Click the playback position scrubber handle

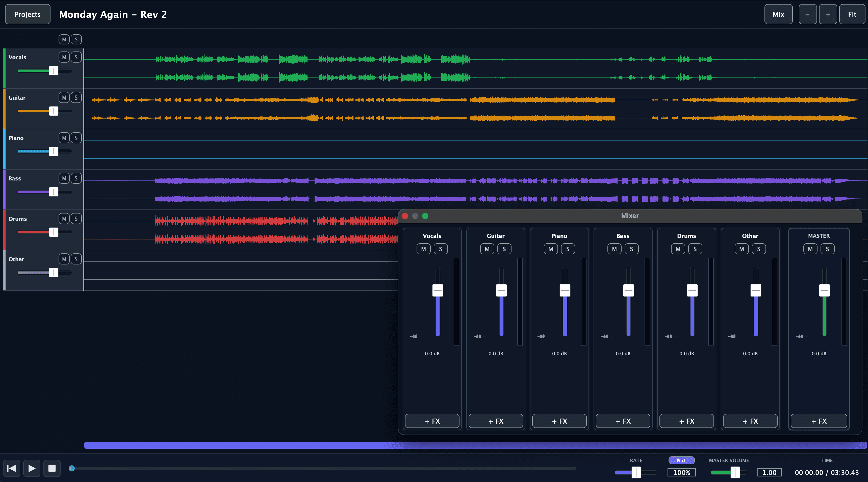click(x=72, y=468)
